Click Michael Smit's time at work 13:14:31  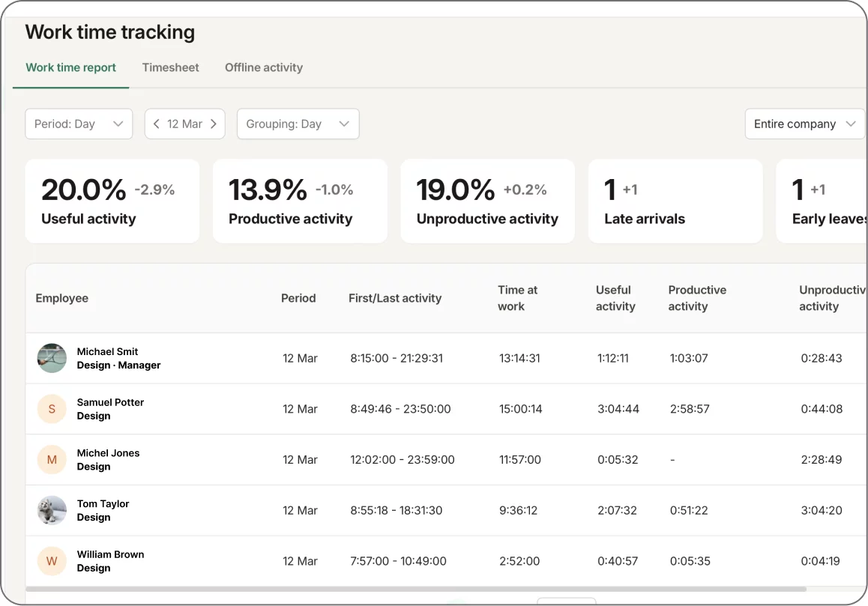click(x=519, y=358)
